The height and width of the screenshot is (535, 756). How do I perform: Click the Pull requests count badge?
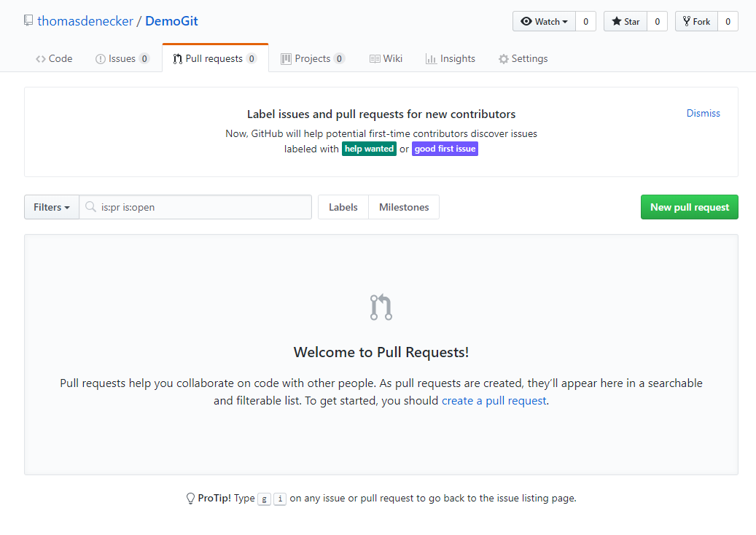point(252,59)
